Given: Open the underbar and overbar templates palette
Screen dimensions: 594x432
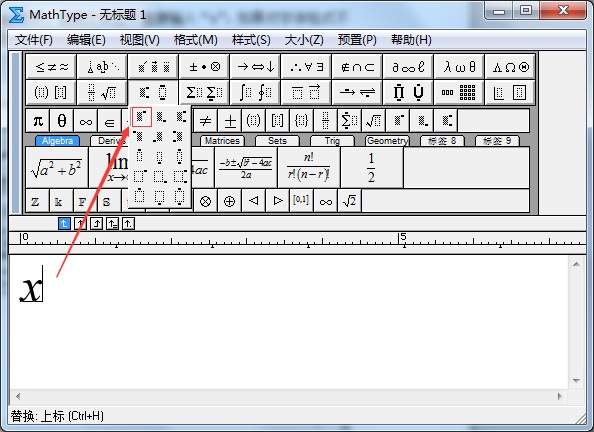Looking at the screenshot, I should point(306,92).
